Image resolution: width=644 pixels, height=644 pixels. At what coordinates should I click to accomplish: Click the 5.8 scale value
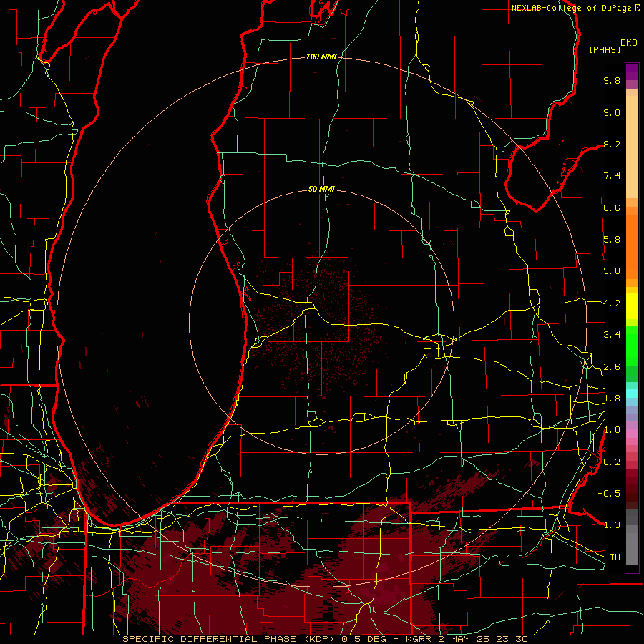(612, 240)
